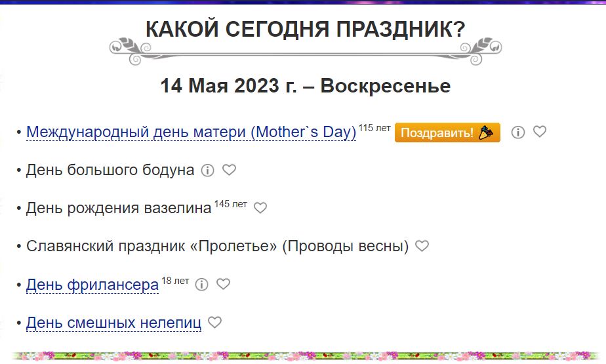View info icon beside День фрилансера
Screen dimensions: 606x364
pos(202,285)
